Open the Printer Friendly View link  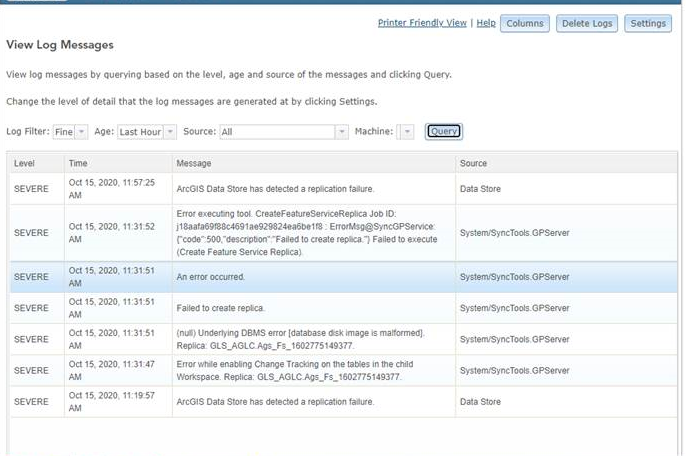(x=422, y=23)
